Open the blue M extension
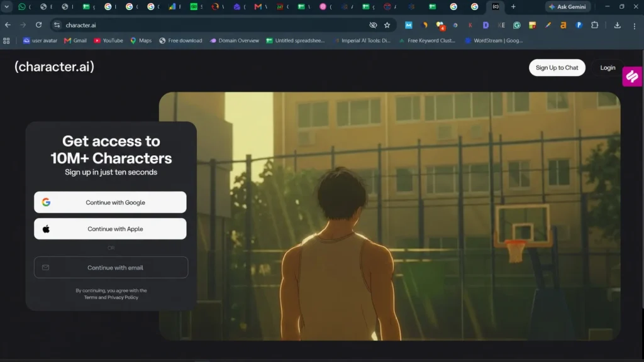The width and height of the screenshot is (644, 362). point(408,25)
